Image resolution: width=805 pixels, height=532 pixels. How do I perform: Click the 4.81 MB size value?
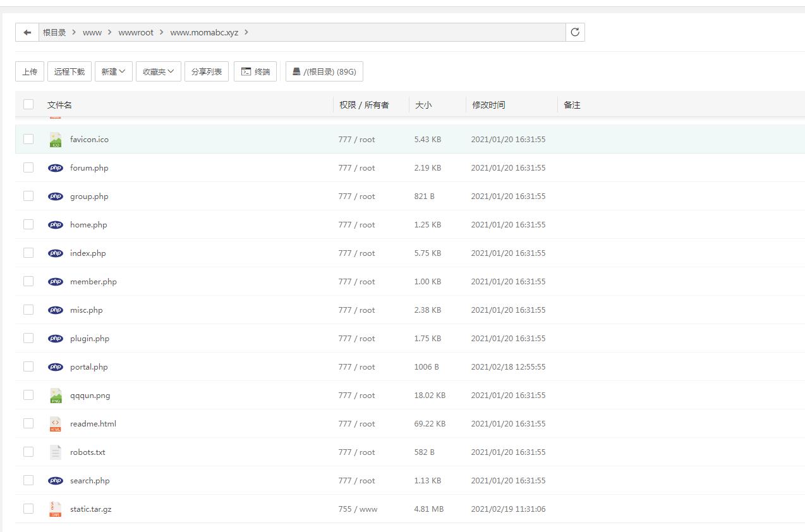[428, 509]
